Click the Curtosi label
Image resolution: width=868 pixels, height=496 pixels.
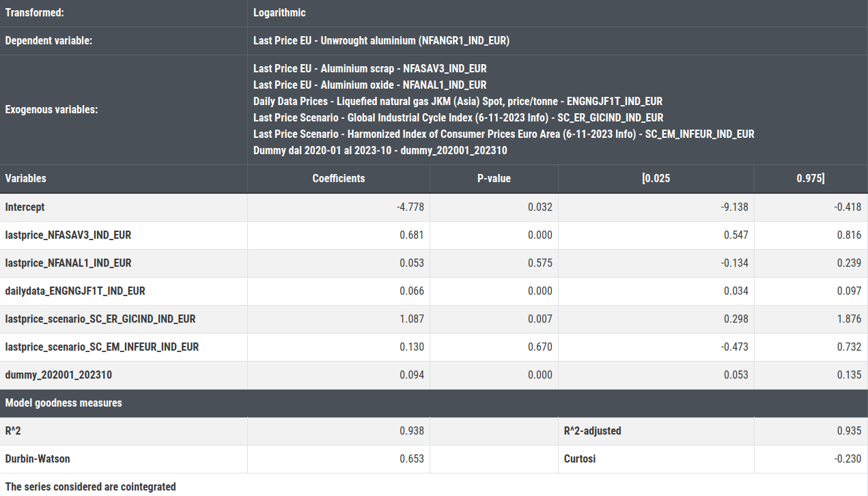click(x=579, y=458)
